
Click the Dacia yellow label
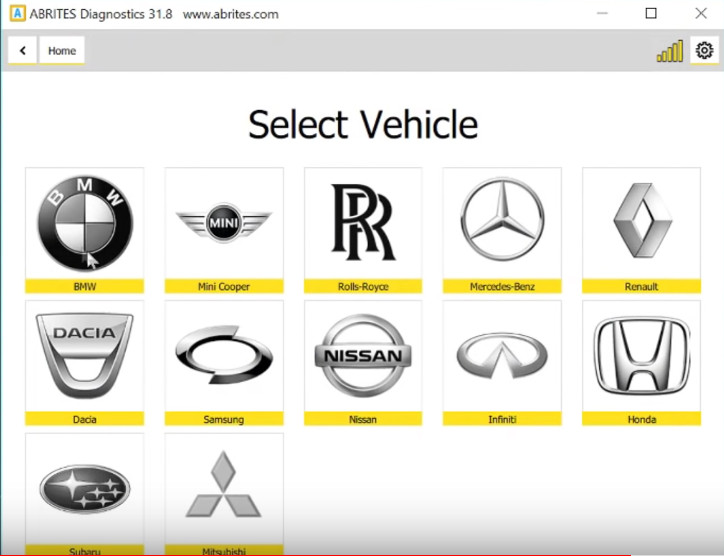point(85,419)
